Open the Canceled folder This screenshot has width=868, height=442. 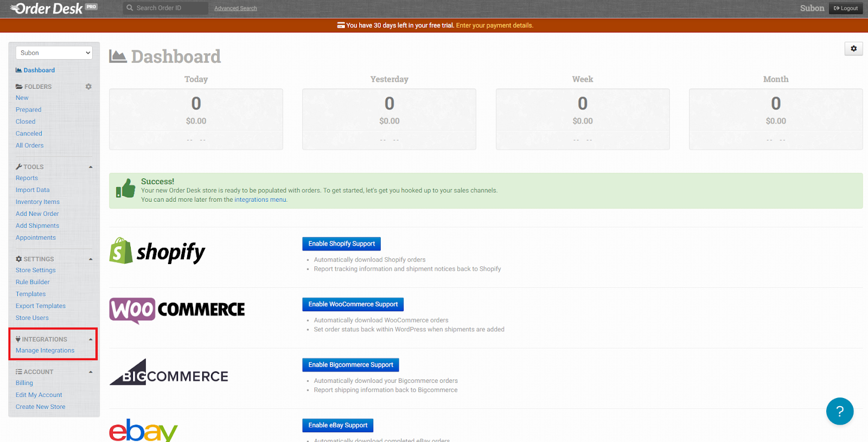click(29, 134)
